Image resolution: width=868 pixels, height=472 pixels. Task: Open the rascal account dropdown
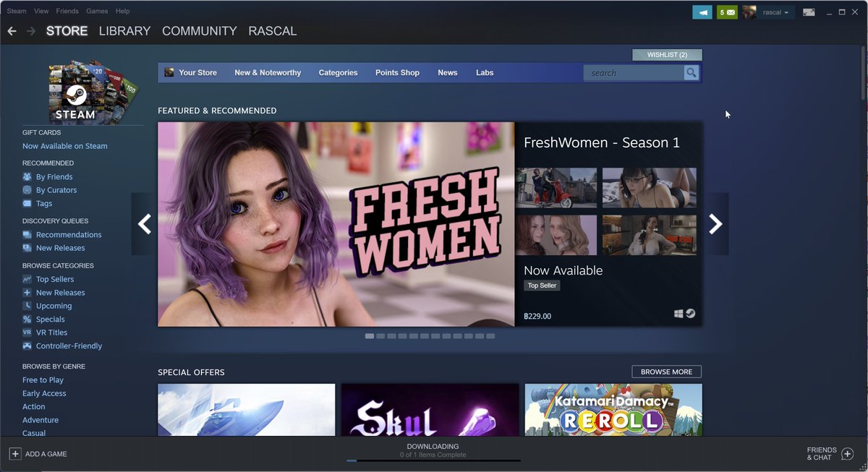point(776,12)
